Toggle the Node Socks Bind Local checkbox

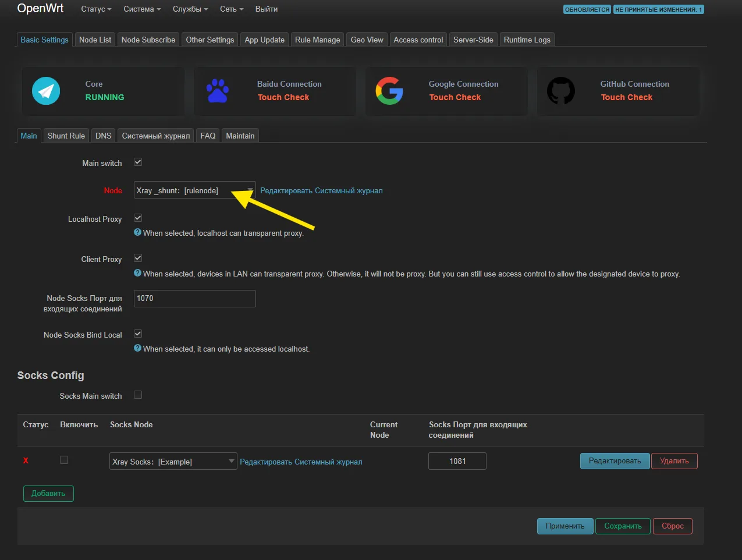click(x=138, y=334)
